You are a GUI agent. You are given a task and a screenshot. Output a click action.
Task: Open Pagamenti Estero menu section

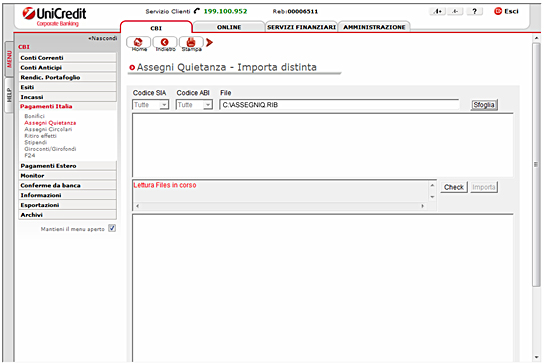point(67,166)
